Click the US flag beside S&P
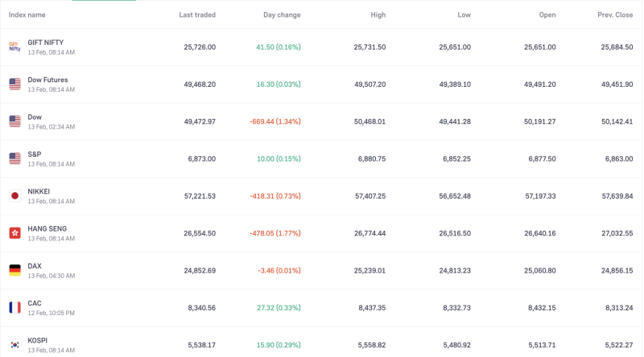644x357 pixels. (x=14, y=158)
